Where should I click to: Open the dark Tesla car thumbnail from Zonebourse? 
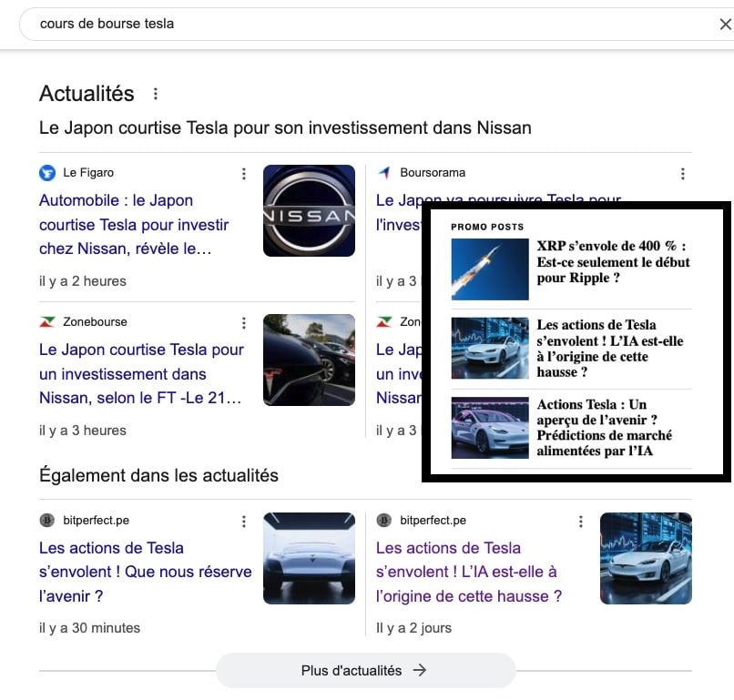click(309, 360)
